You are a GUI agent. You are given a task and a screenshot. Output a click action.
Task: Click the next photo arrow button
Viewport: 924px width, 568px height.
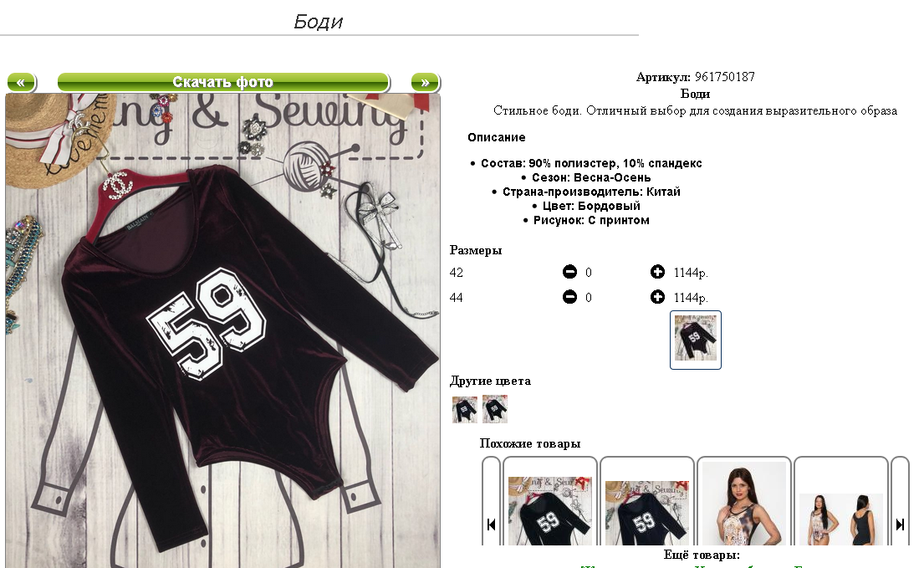pos(426,83)
